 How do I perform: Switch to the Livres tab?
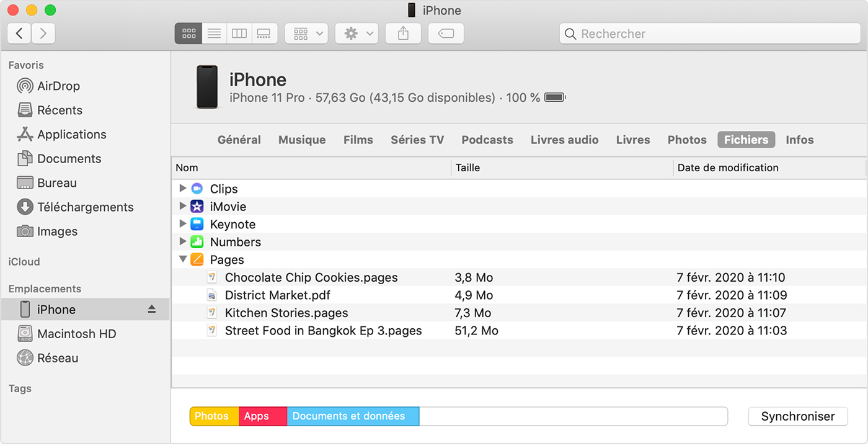[x=633, y=140]
